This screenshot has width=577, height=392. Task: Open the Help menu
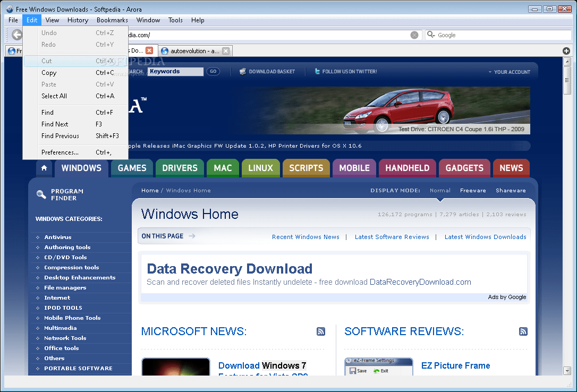pyautogui.click(x=198, y=20)
